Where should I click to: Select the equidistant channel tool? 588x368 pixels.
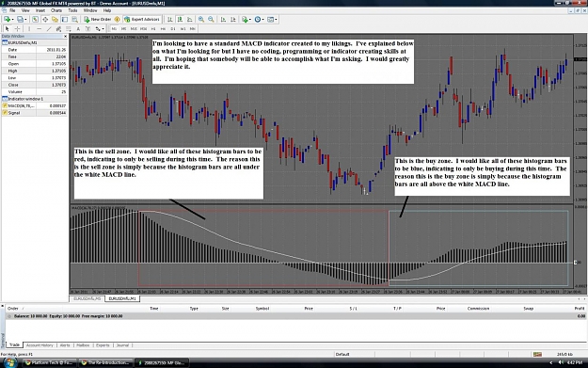58,28
